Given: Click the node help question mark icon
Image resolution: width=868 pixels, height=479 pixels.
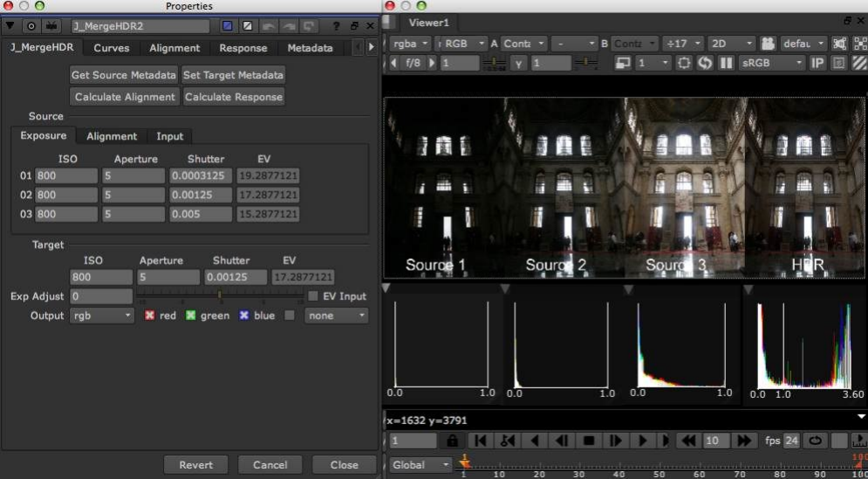Looking at the screenshot, I should 338,26.
